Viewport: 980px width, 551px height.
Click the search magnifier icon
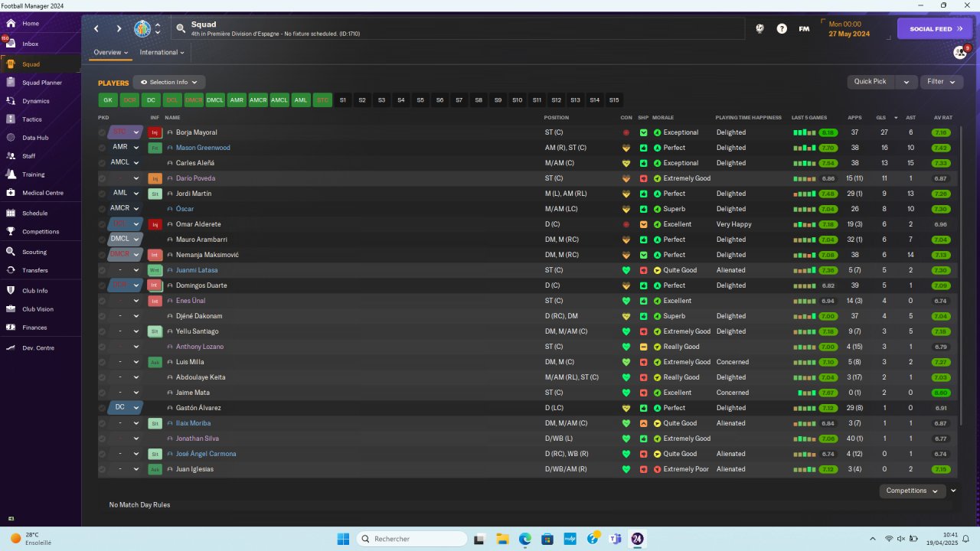coord(181,29)
